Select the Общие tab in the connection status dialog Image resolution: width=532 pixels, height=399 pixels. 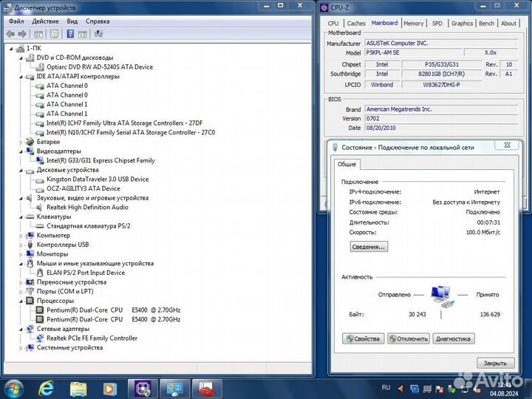[347, 164]
